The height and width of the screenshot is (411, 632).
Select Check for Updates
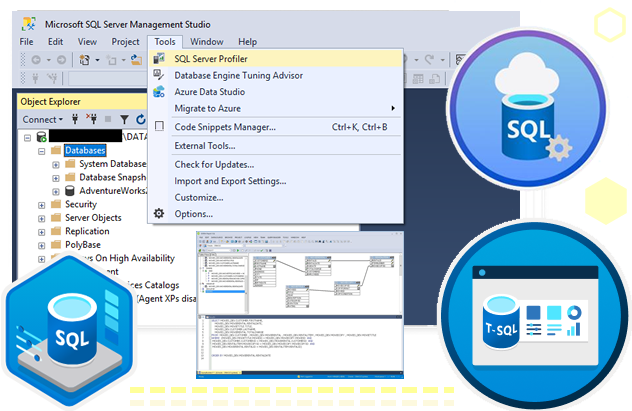click(276, 164)
